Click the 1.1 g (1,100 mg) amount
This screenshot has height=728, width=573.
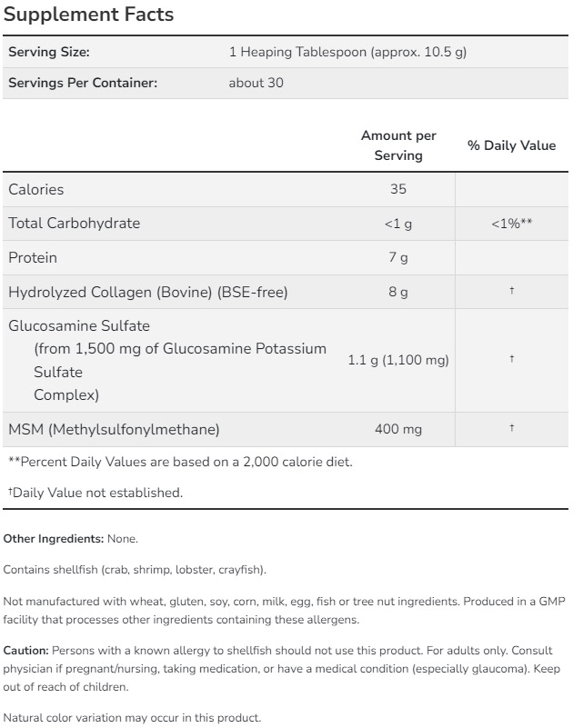[x=398, y=360]
